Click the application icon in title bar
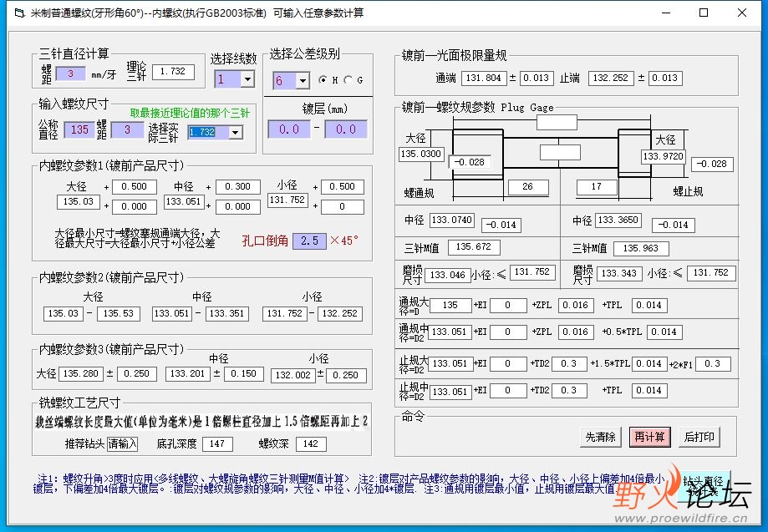768x532 pixels. pos(19,13)
